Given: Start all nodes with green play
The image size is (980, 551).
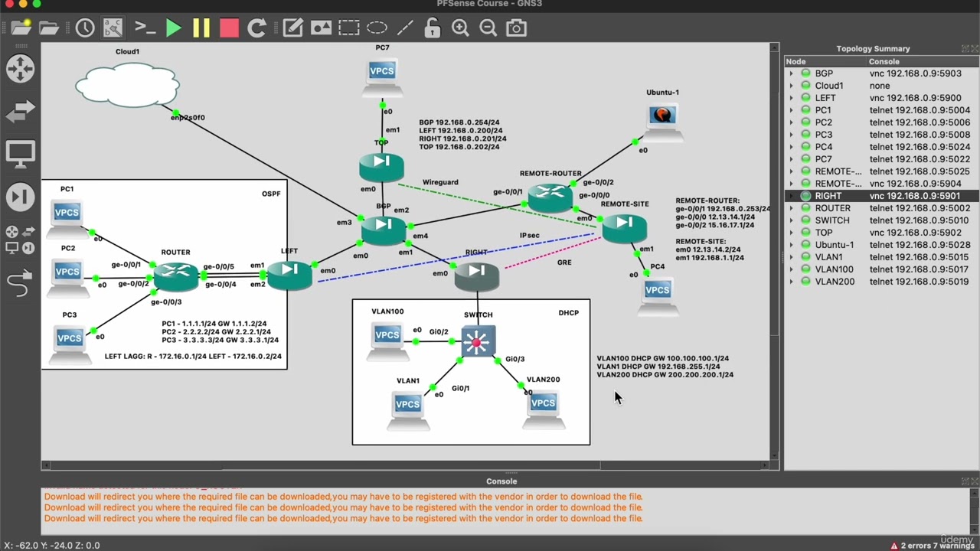Looking at the screenshot, I should 174,28.
